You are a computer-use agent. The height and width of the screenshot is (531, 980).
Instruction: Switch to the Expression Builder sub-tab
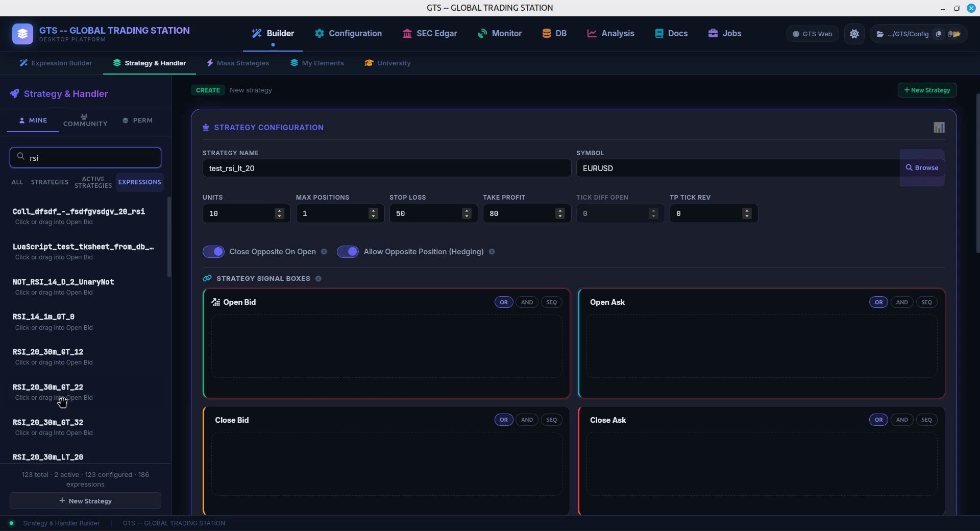click(56, 63)
